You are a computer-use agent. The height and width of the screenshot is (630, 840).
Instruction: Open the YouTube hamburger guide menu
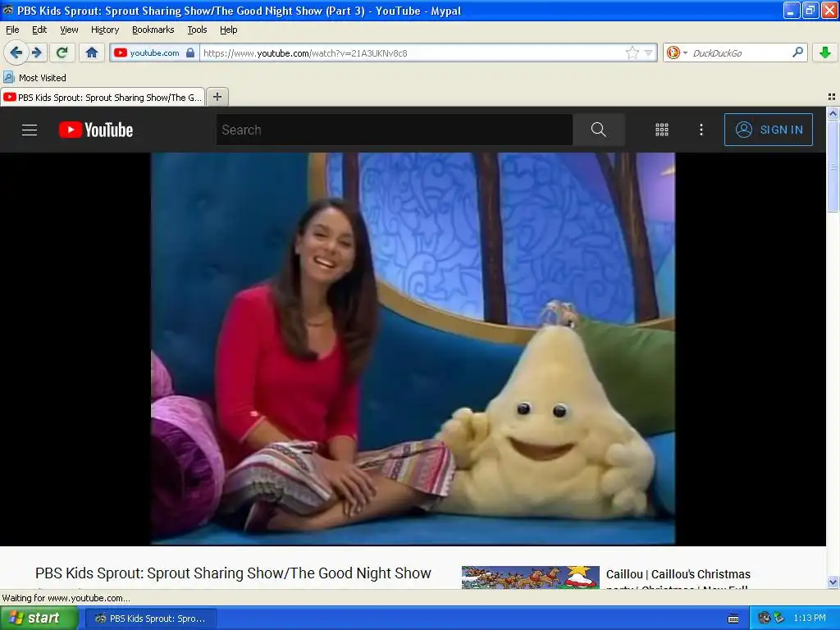point(30,130)
